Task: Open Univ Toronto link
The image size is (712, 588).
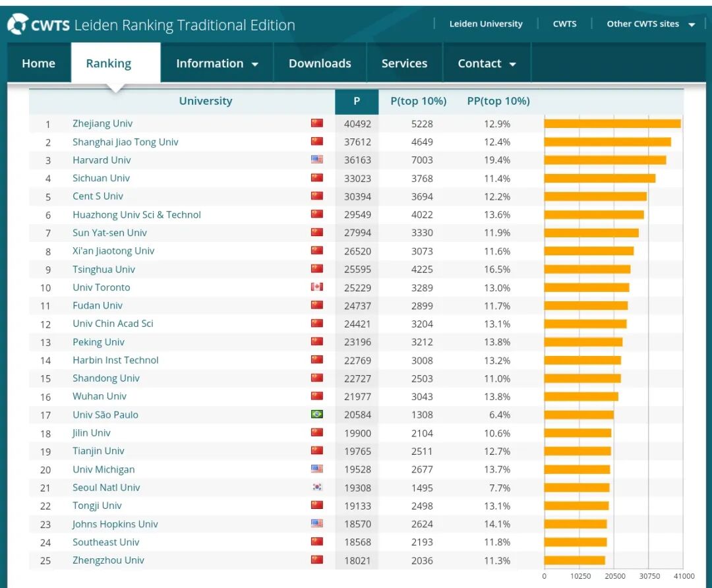Action: 102,287
